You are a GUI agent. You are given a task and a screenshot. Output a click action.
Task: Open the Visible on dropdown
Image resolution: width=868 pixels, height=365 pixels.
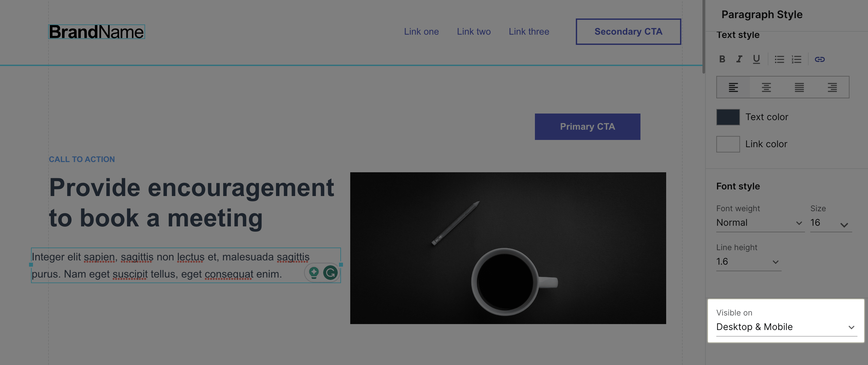pyautogui.click(x=787, y=327)
